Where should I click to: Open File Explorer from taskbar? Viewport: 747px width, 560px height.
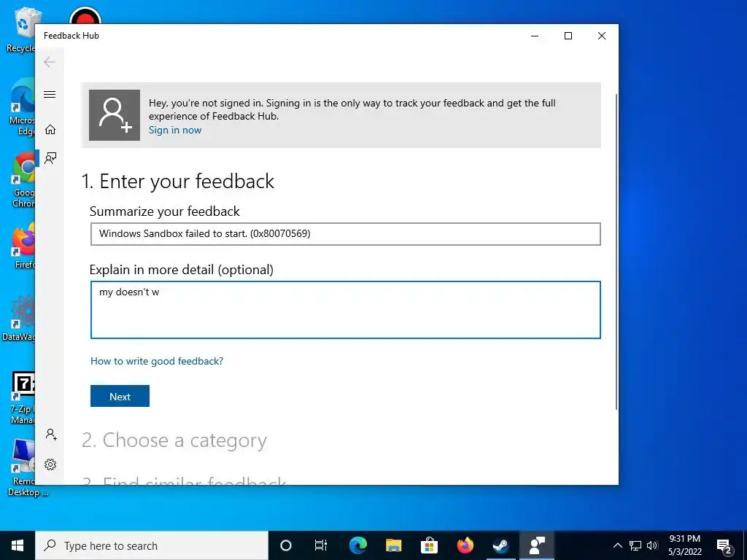(x=393, y=545)
